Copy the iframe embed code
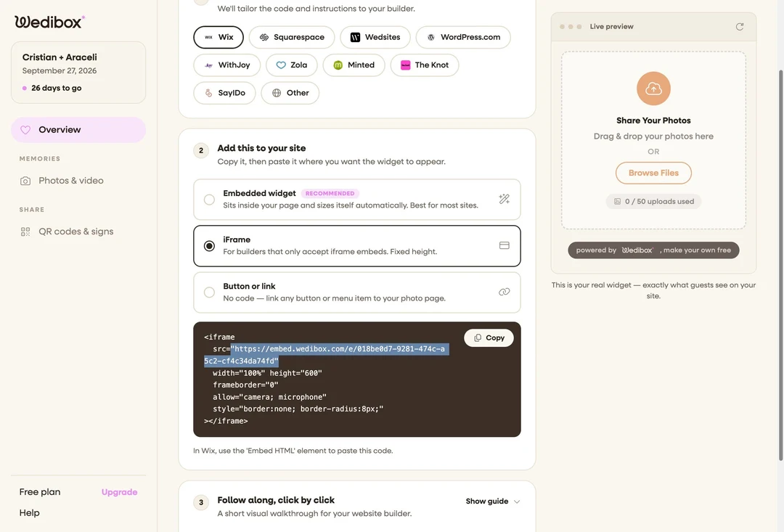Screen dimensions: 784x532 pyautogui.click(x=489, y=338)
